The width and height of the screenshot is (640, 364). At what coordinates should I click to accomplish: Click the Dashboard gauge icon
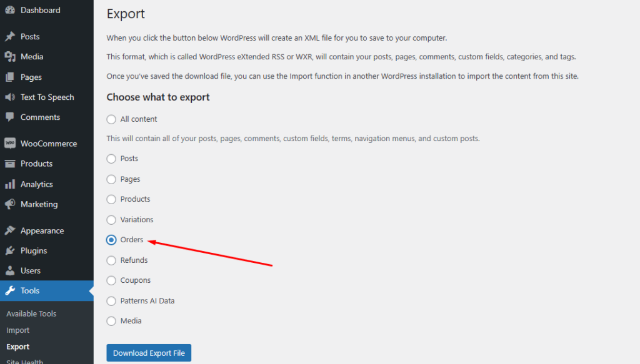pos(10,10)
